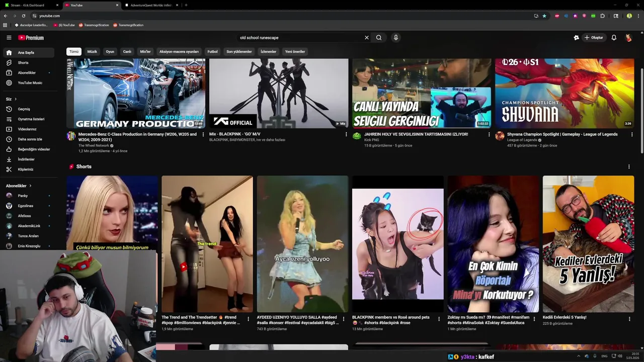Image resolution: width=644 pixels, height=362 pixels.
Task: Open Geçmiş history page
Action: (x=28, y=109)
